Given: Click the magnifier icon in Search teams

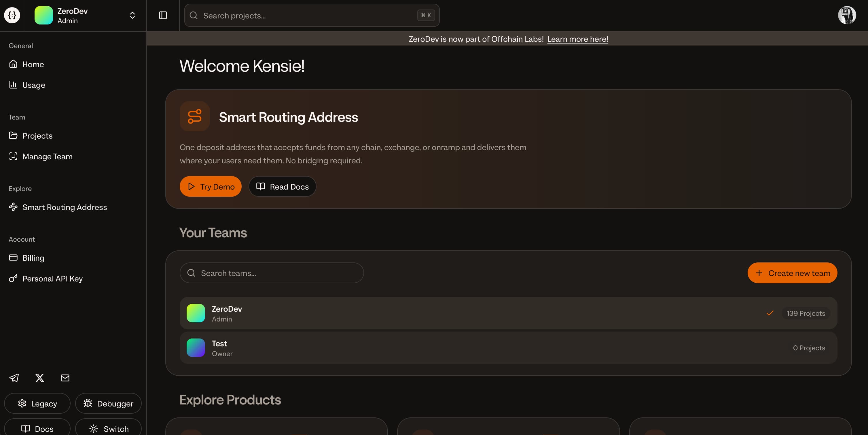Looking at the screenshot, I should coord(191,273).
